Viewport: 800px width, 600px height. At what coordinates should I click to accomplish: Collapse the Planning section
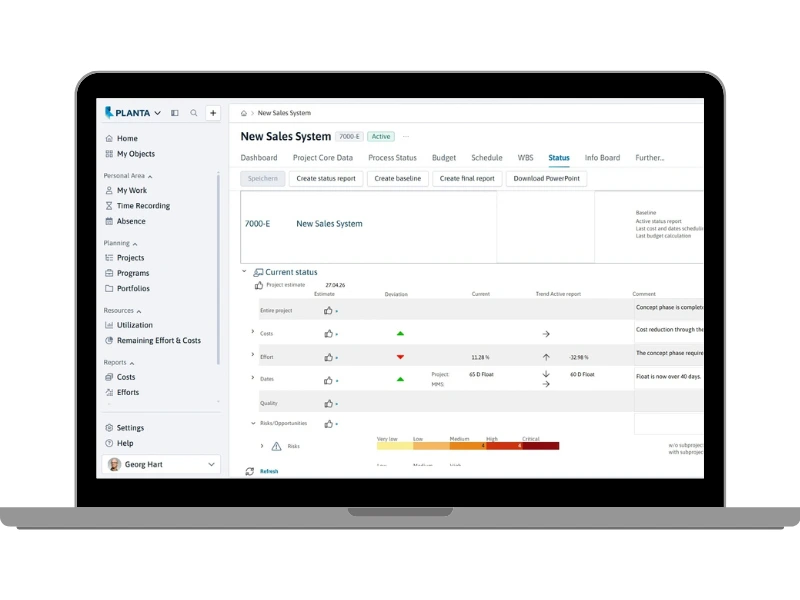coord(120,243)
